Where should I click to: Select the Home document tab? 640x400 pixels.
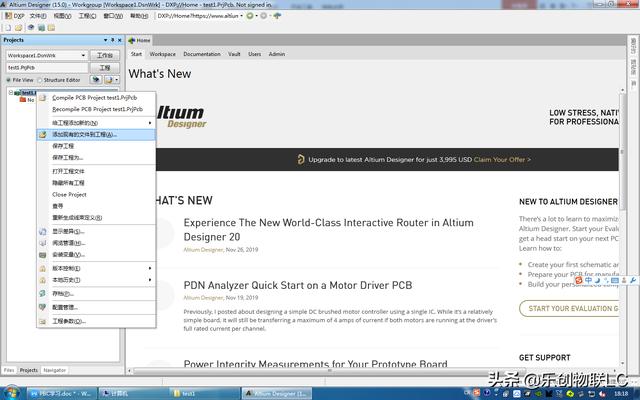click(140, 40)
